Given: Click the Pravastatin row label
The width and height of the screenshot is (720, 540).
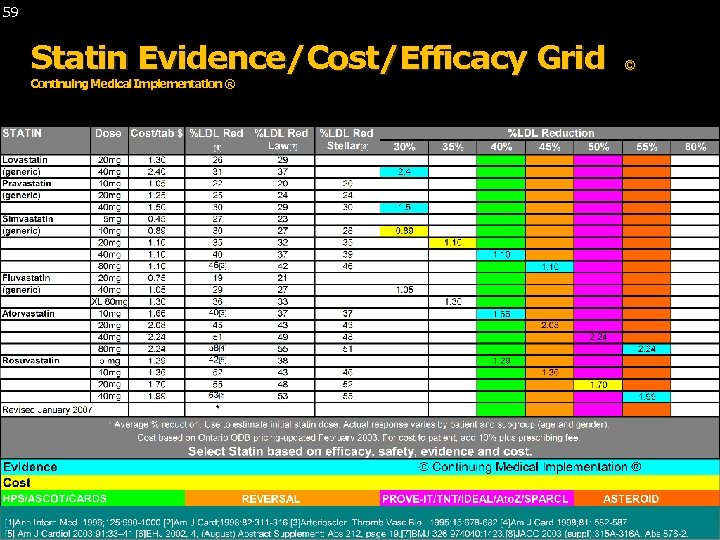Looking at the screenshot, I should 27,183.
